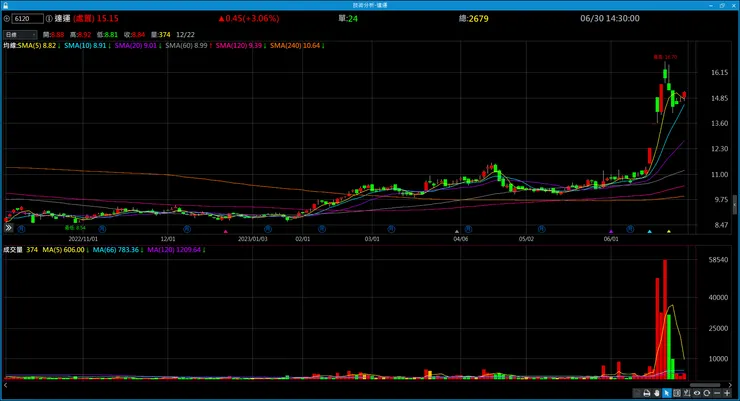The image size is (740, 401).
Task: Click the 總:2679 total volume value
Action: 473,18
